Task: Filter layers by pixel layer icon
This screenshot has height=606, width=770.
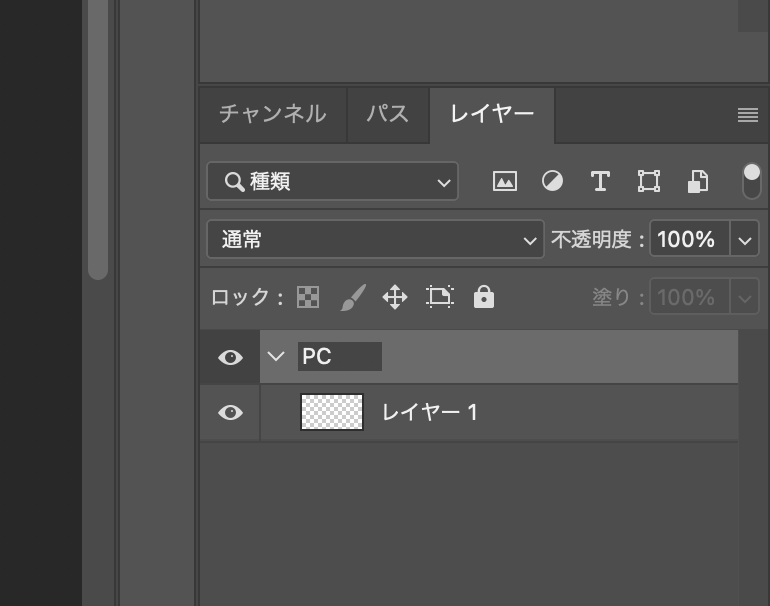Action: 505,181
